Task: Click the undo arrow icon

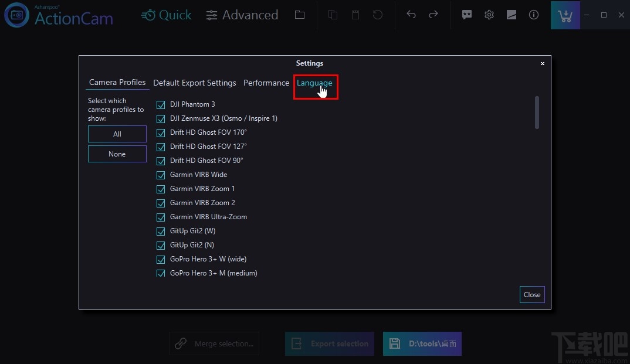Action: click(411, 15)
